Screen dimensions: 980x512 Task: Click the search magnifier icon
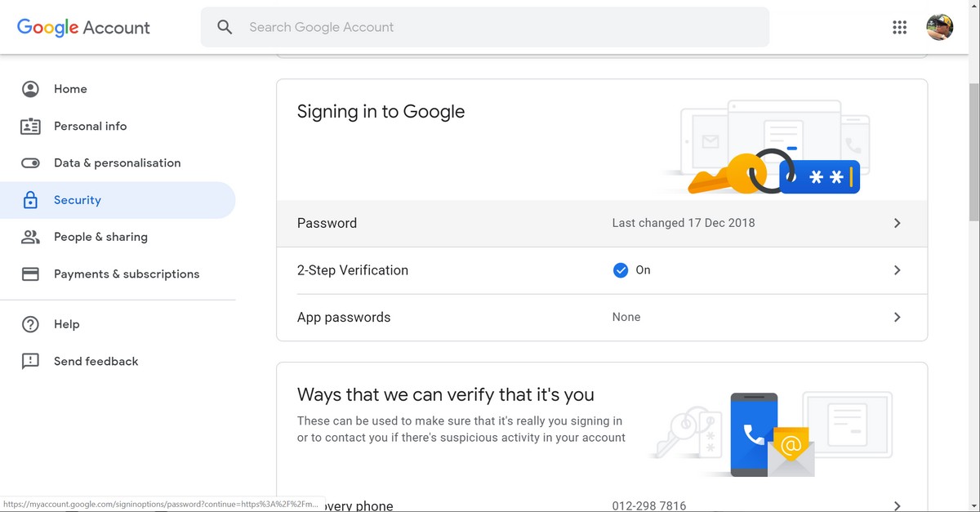coord(225,27)
